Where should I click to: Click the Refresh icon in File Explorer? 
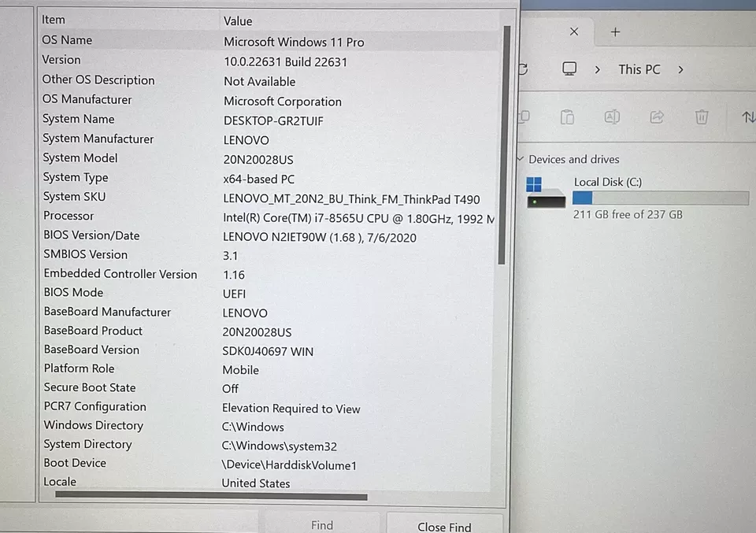point(523,69)
